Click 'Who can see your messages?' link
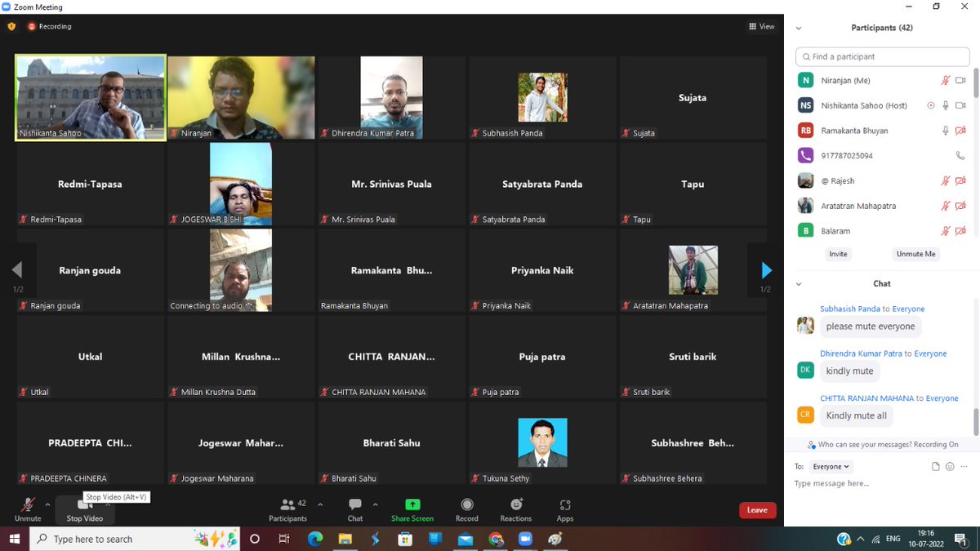Viewport: 980px width, 551px height. coord(865,445)
